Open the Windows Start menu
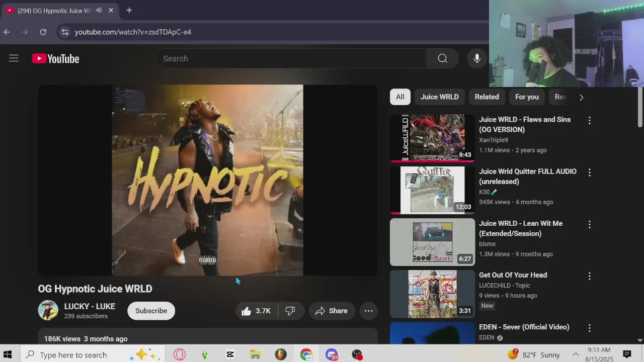The height and width of the screenshot is (362, 644). (x=8, y=354)
